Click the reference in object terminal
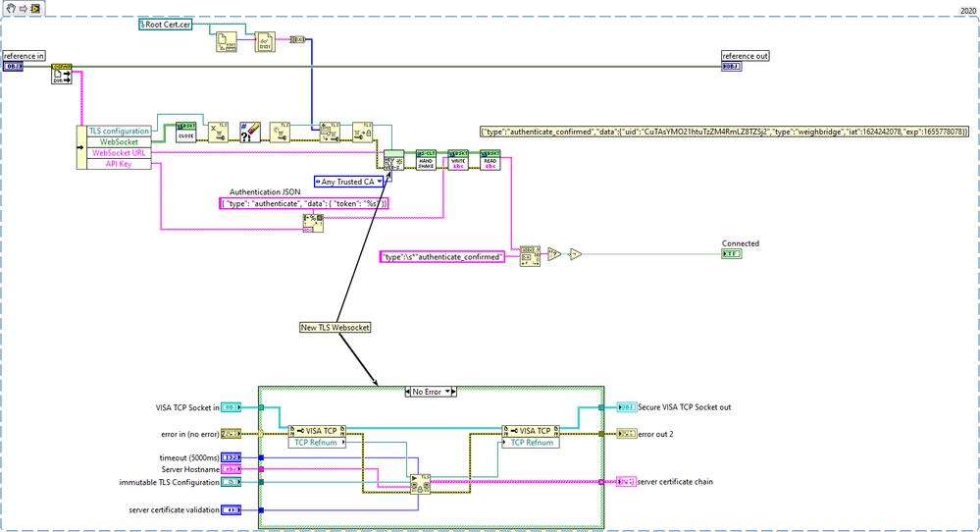 click(13, 67)
